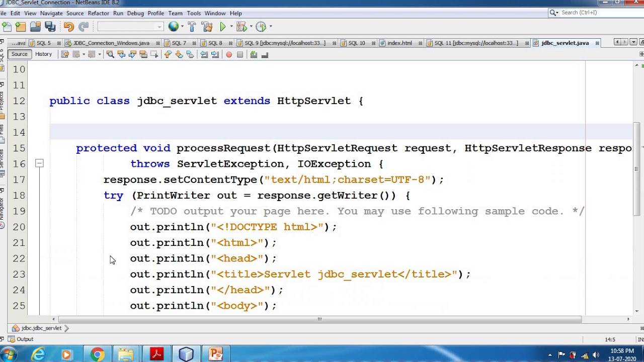
Task: Switch to the SQL 10 tab
Action: [356, 43]
